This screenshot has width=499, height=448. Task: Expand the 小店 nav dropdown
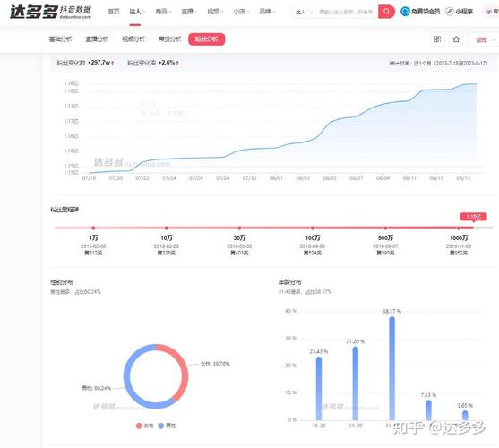coord(241,12)
